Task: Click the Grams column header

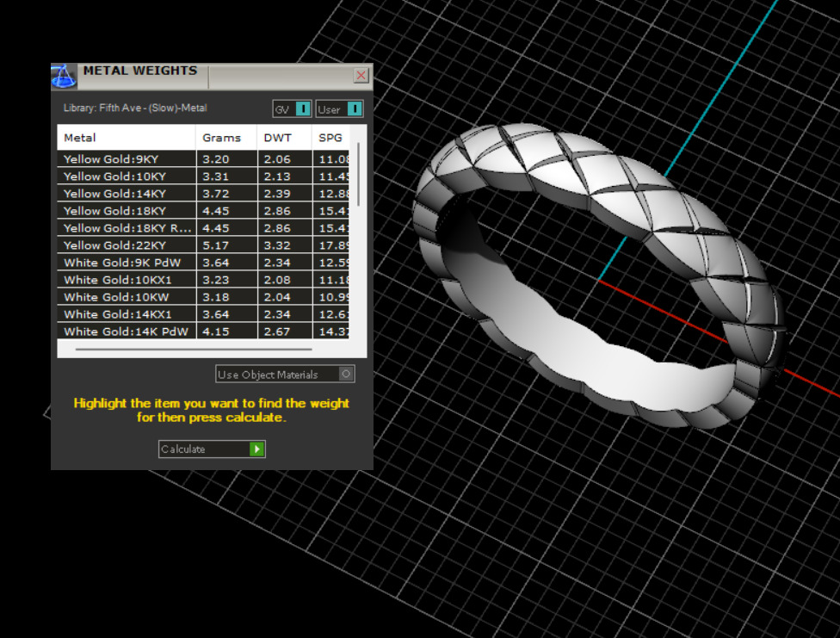Action: [x=226, y=138]
